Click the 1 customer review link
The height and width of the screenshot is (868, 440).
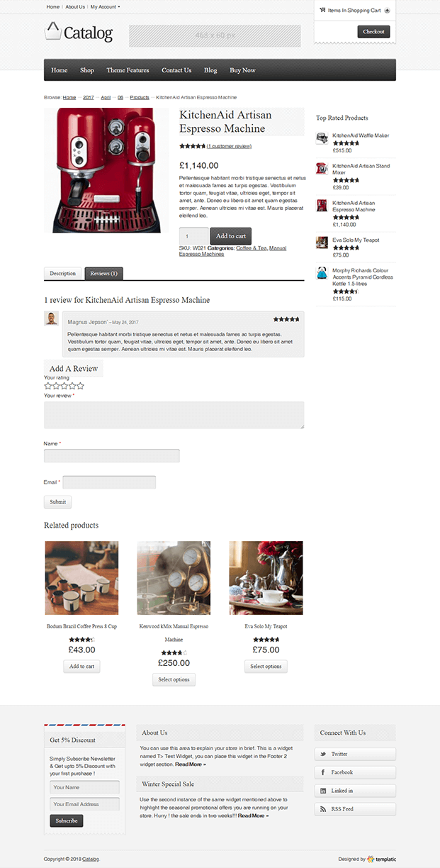point(229,146)
